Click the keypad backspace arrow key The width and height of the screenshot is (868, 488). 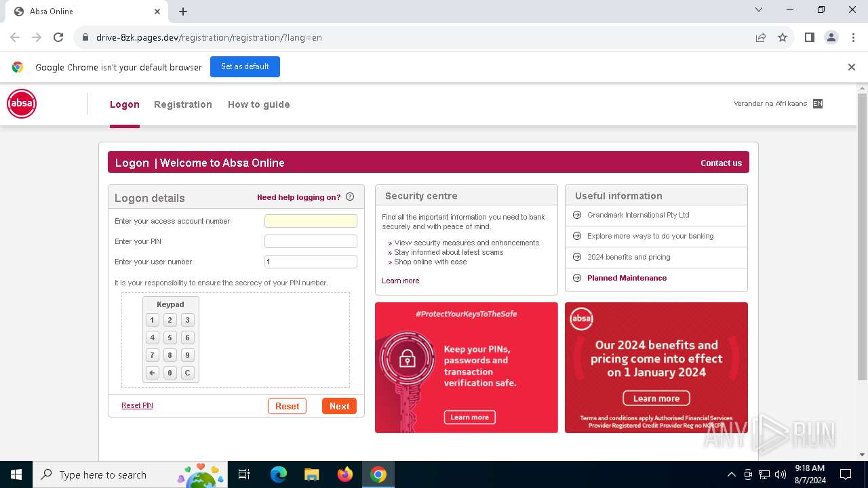152,373
